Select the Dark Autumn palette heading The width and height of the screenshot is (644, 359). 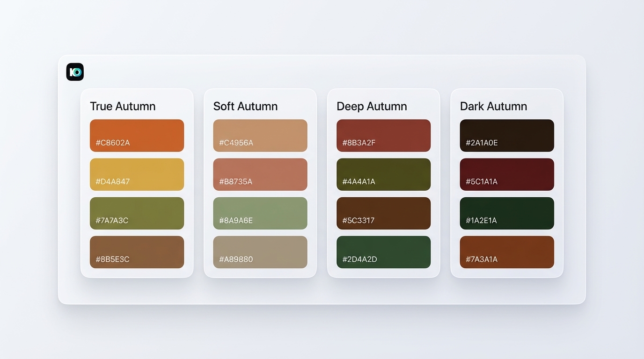494,106
